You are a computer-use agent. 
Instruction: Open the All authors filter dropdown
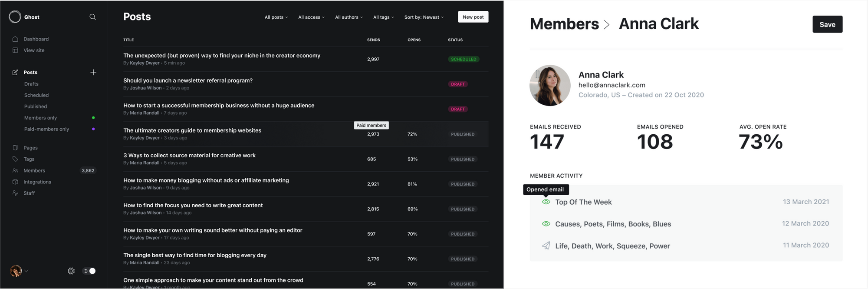349,17
